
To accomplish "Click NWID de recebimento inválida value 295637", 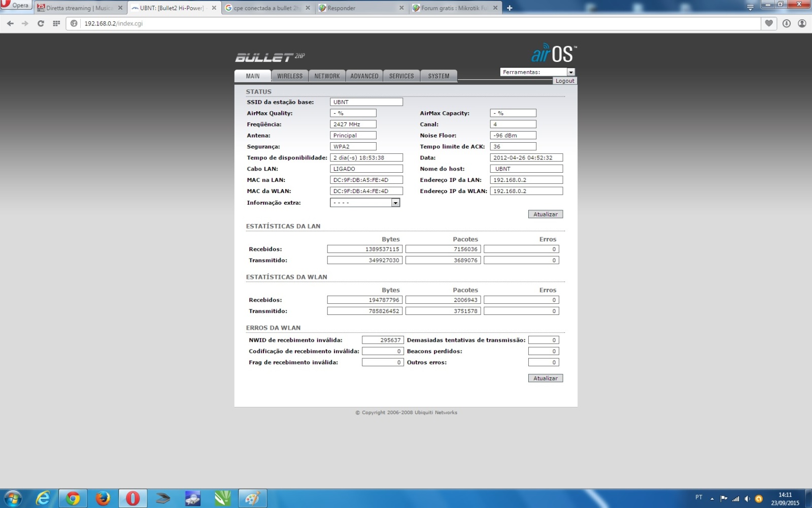I will [383, 340].
